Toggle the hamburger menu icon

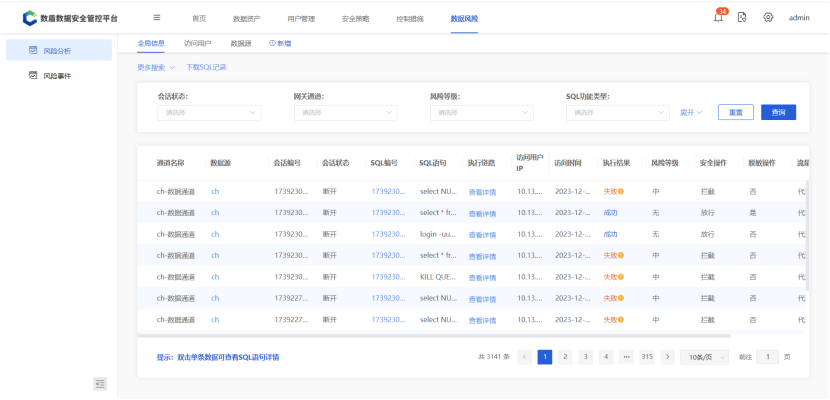(x=156, y=18)
